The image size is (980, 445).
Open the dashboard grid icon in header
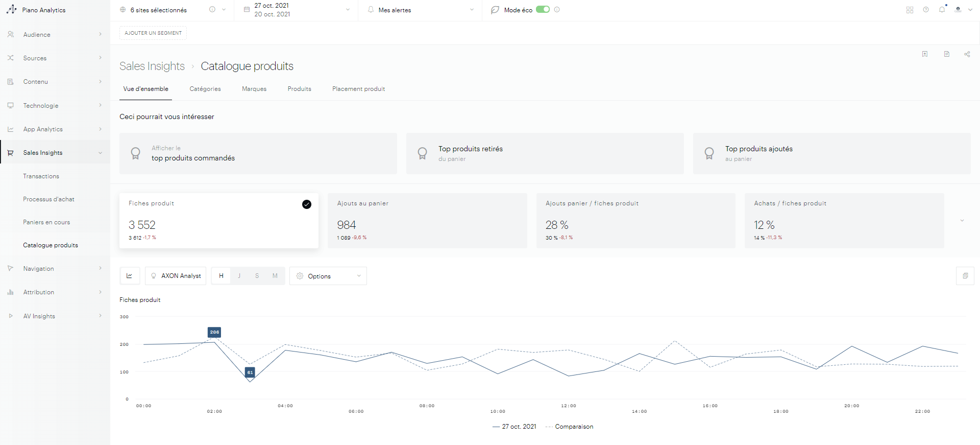tap(910, 10)
